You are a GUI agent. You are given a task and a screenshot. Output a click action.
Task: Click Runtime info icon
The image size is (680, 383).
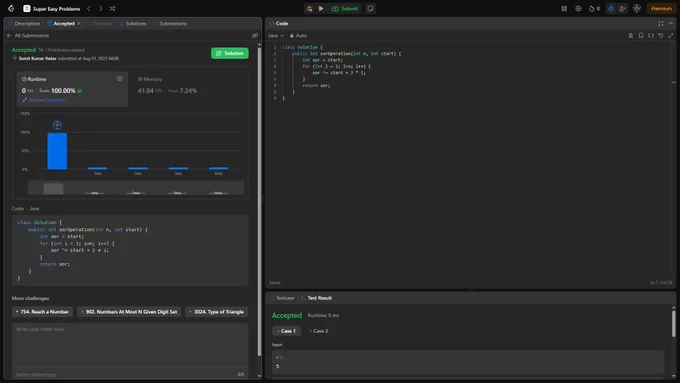tap(120, 79)
